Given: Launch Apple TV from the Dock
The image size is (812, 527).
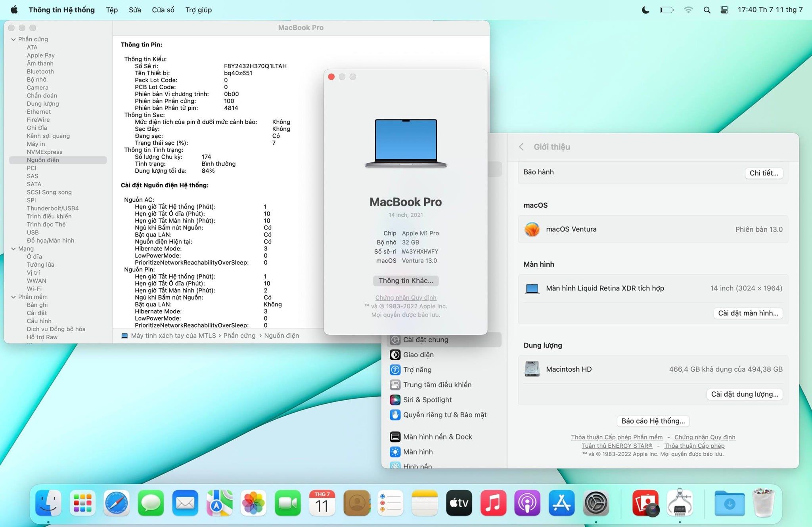Looking at the screenshot, I should pyautogui.click(x=459, y=503).
